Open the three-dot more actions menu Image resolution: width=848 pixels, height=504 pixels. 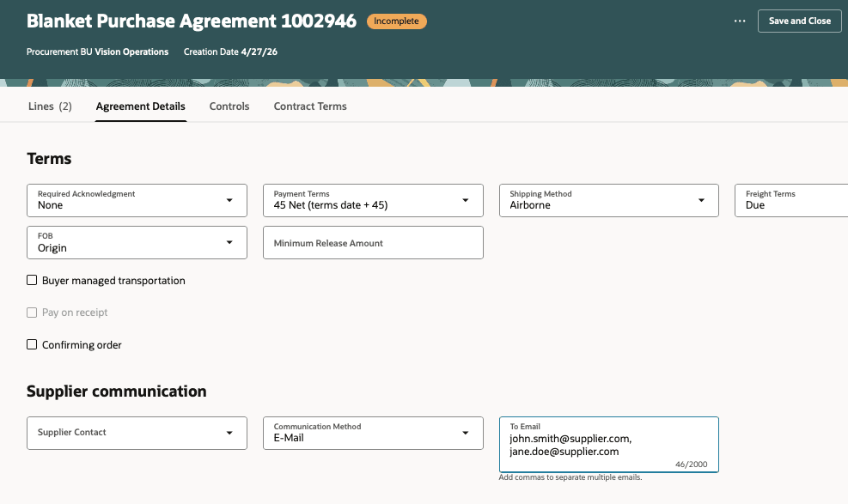[739, 21]
